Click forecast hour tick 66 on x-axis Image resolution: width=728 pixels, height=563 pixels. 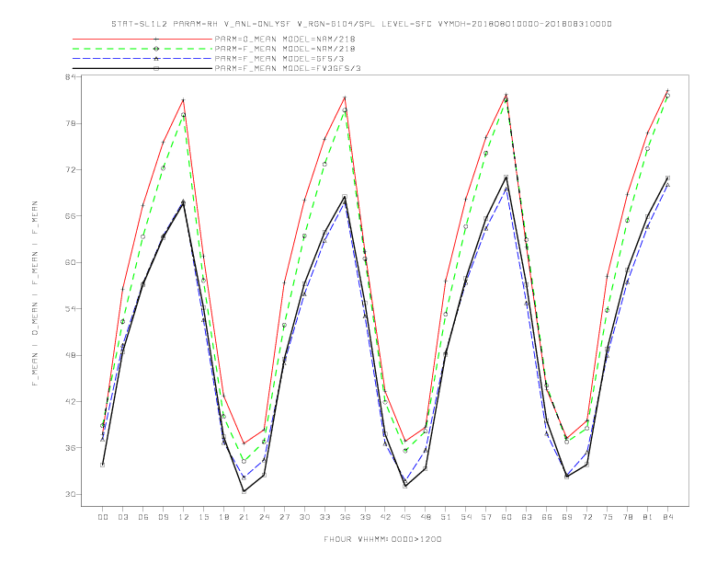point(547,517)
